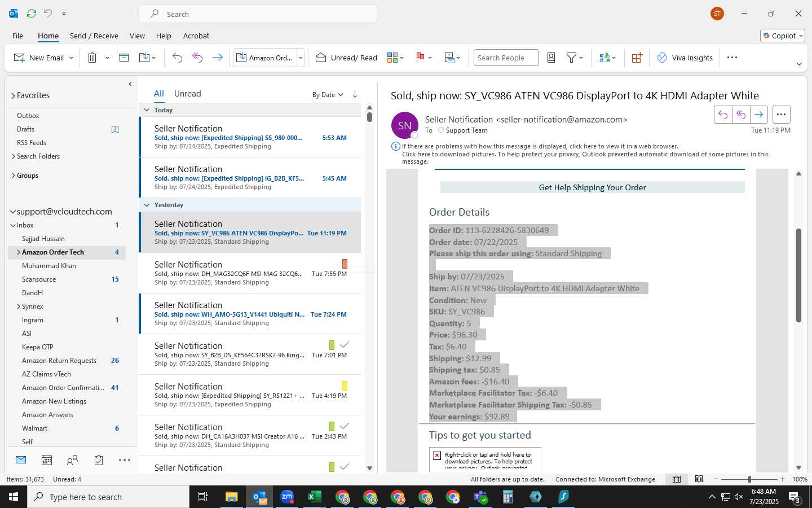Click the ribbon Forward arrow icon

point(217,58)
